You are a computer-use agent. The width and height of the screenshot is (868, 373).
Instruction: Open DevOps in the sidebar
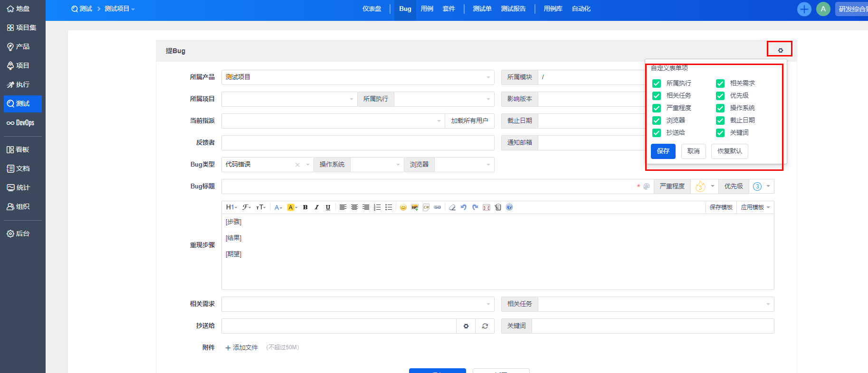tap(21, 123)
